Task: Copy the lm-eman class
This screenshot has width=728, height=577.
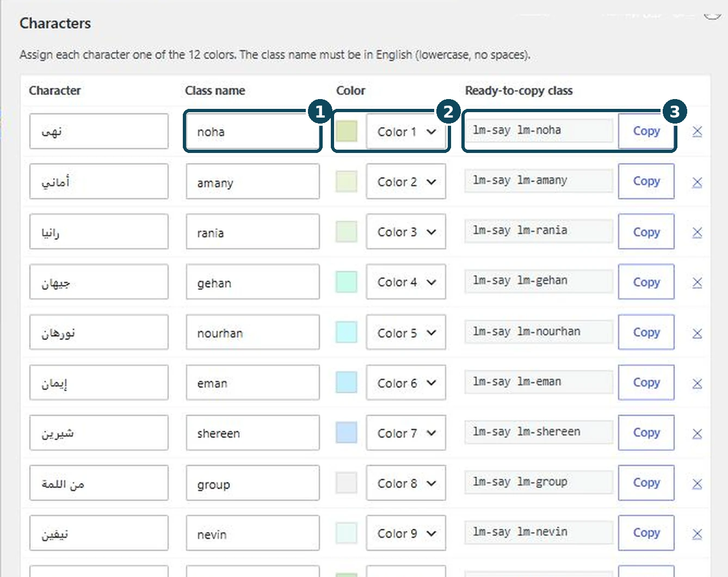Action: (x=646, y=382)
